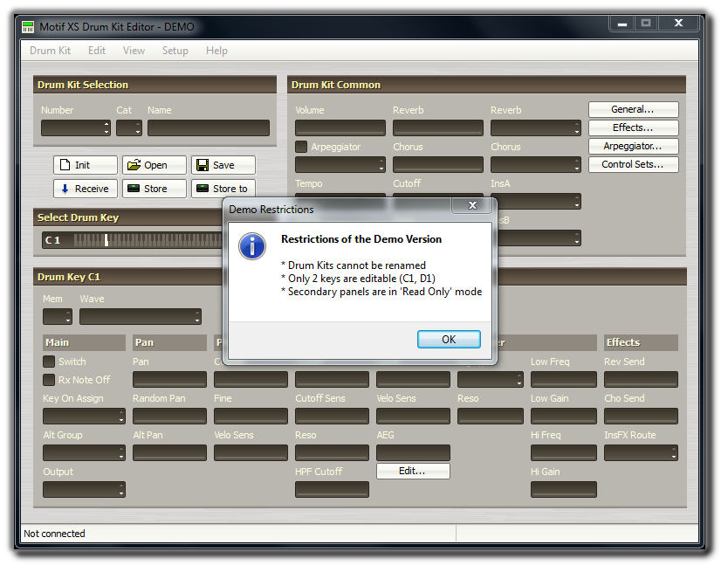Image resolution: width=728 pixels, height=572 pixels.
Task: Click the drum key keyboard strip
Action: (148, 240)
